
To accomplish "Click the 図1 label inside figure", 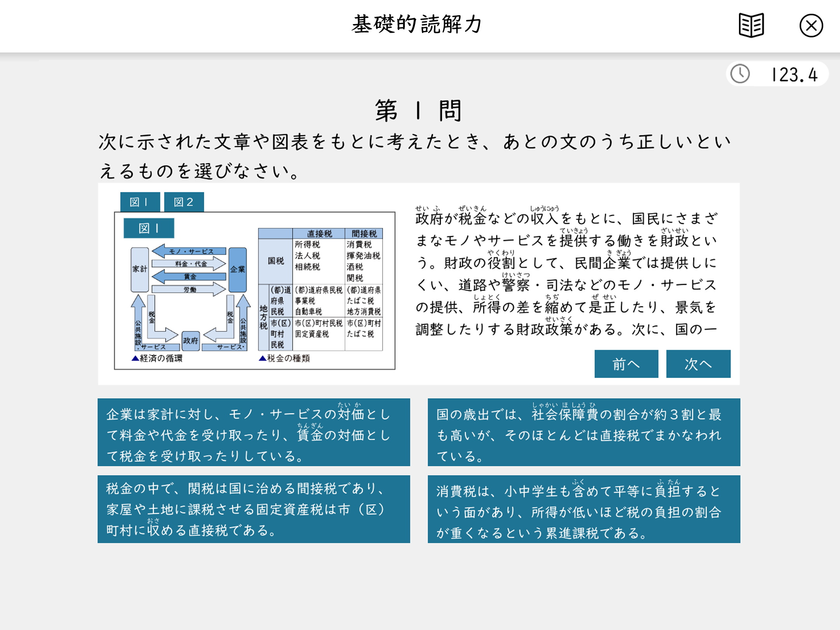I will pyautogui.click(x=149, y=228).
